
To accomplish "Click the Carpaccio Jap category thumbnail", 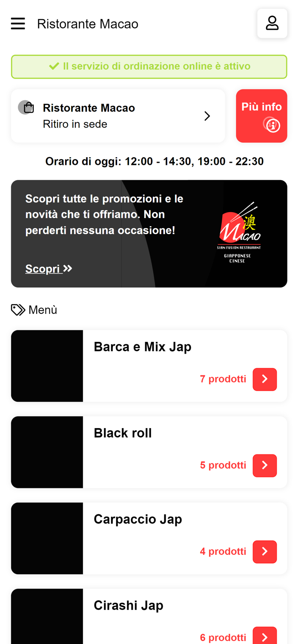I will pyautogui.click(x=47, y=539).
